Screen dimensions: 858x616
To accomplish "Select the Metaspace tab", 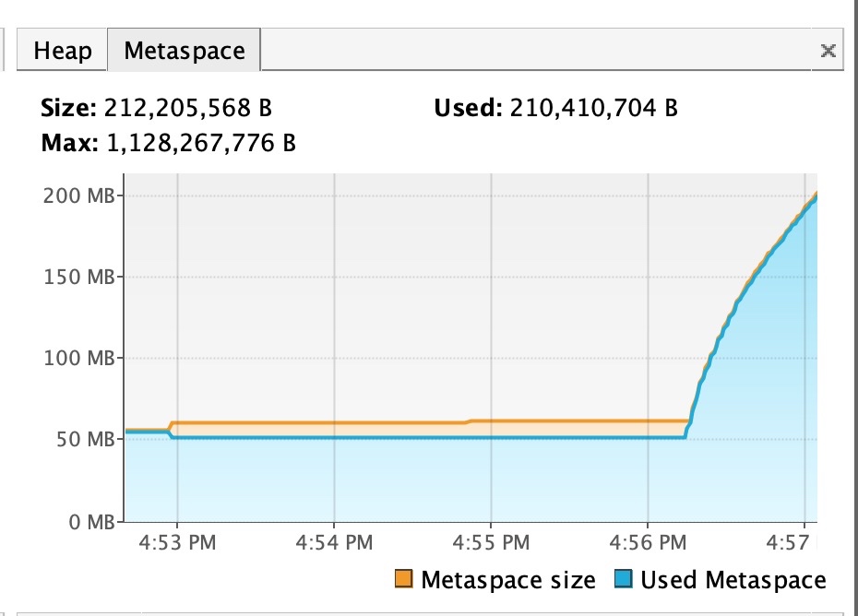I will pos(185,50).
